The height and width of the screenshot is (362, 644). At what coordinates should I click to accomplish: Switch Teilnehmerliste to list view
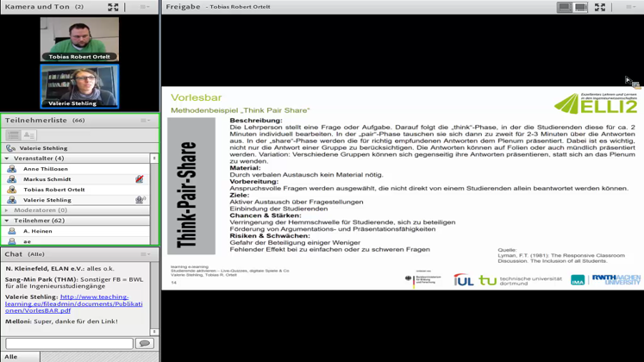[x=13, y=135]
